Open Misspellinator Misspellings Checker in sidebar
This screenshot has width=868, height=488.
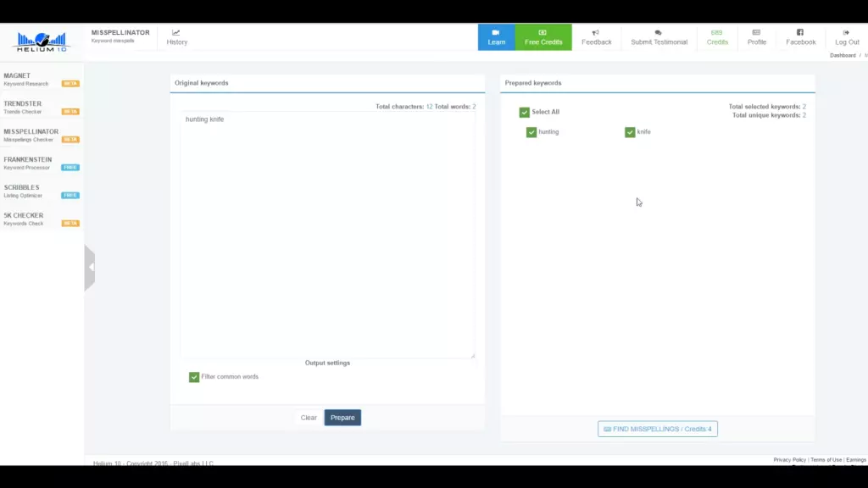42,135
